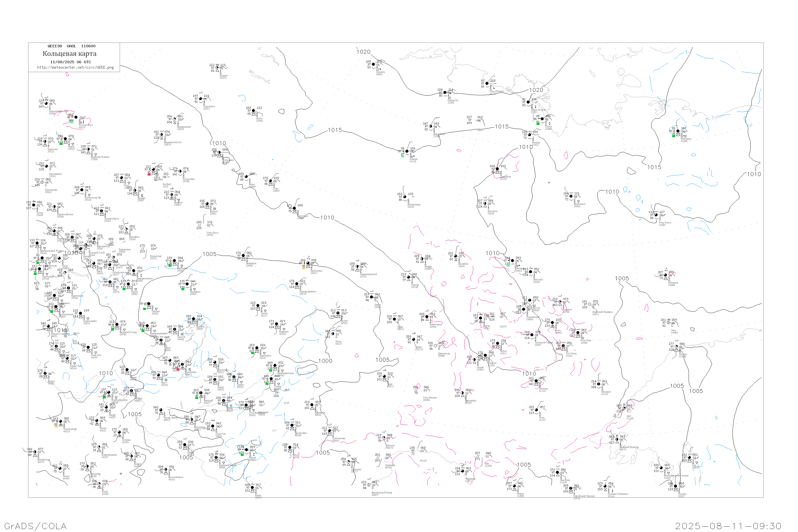Click the 2025-08-11-09:30 timestamp
This screenshot has width=798, height=532.
[x=728, y=526]
